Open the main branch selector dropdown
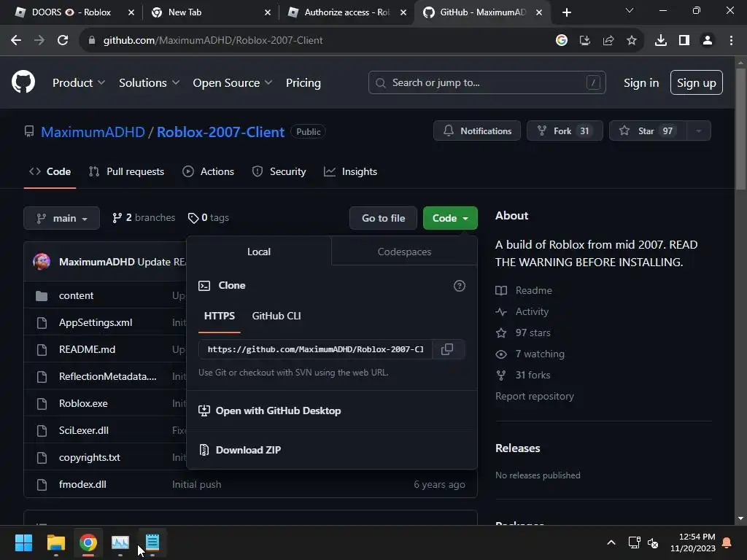Image resolution: width=747 pixels, height=560 pixels. [x=61, y=218]
